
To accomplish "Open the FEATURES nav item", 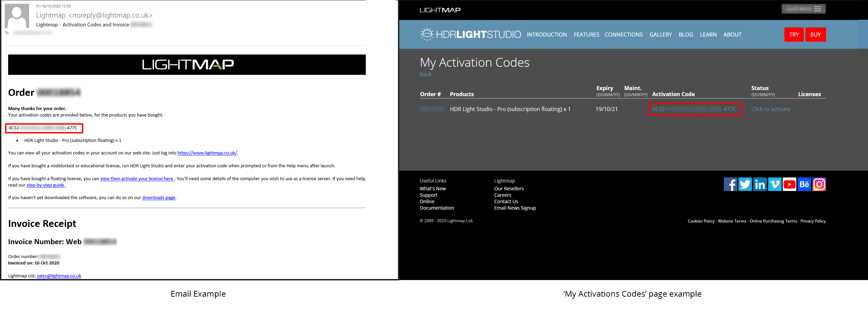I will (586, 35).
